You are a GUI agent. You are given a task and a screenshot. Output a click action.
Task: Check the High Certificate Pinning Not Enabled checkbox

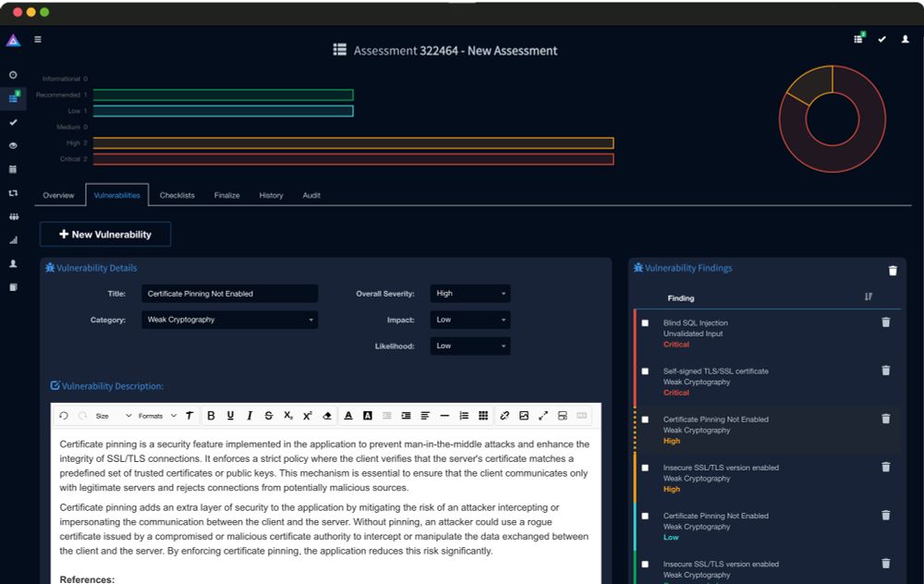[645, 420]
